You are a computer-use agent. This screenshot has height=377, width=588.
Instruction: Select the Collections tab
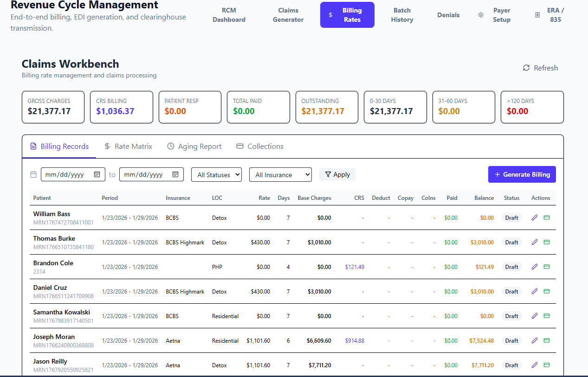coord(260,147)
